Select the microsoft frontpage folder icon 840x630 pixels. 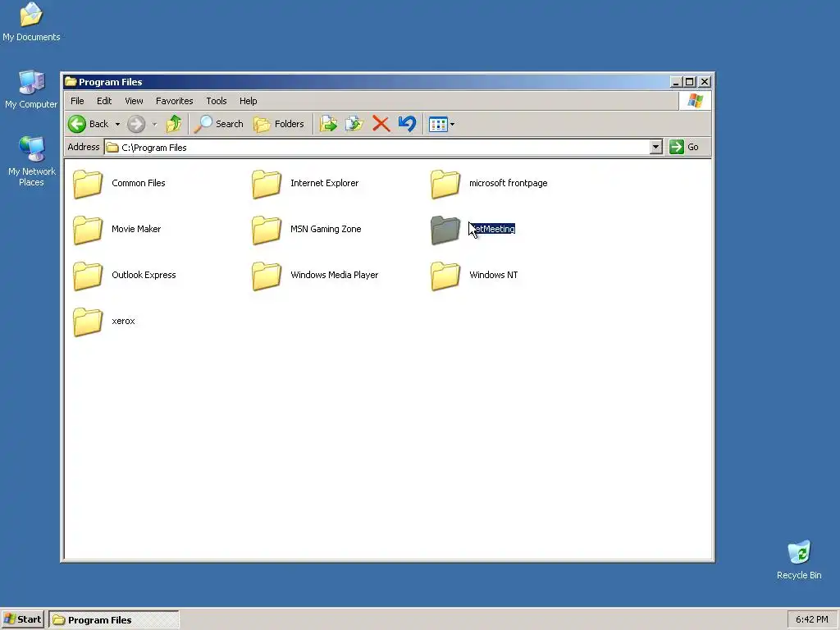445,184
